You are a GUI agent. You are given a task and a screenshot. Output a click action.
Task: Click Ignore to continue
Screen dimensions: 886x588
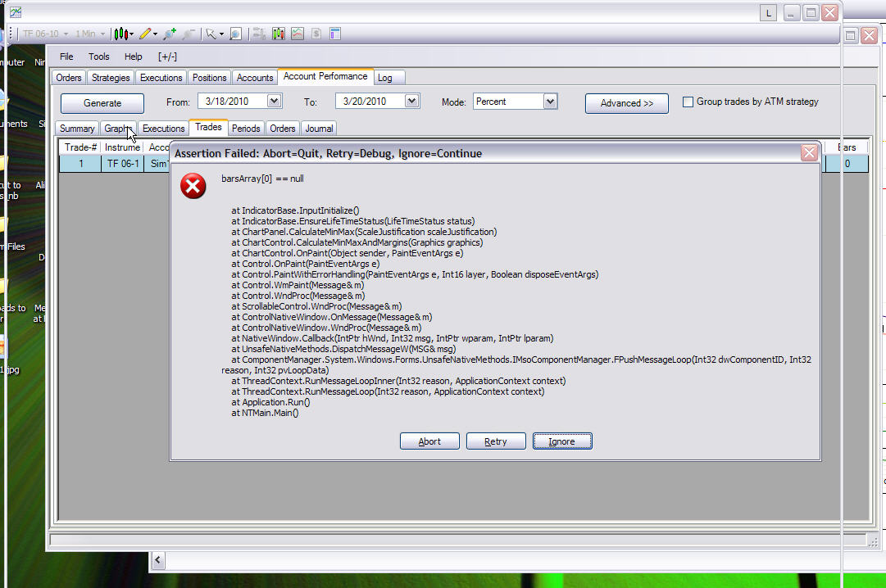coord(562,441)
